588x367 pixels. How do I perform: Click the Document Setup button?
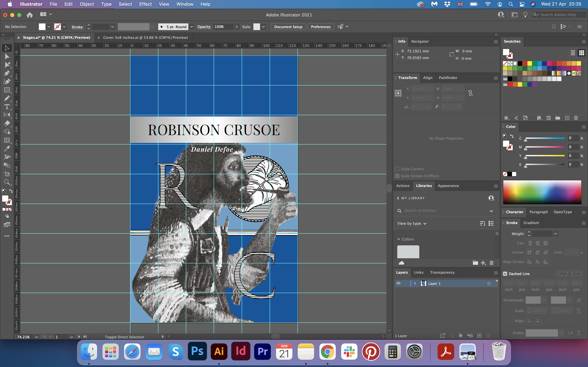[288, 27]
